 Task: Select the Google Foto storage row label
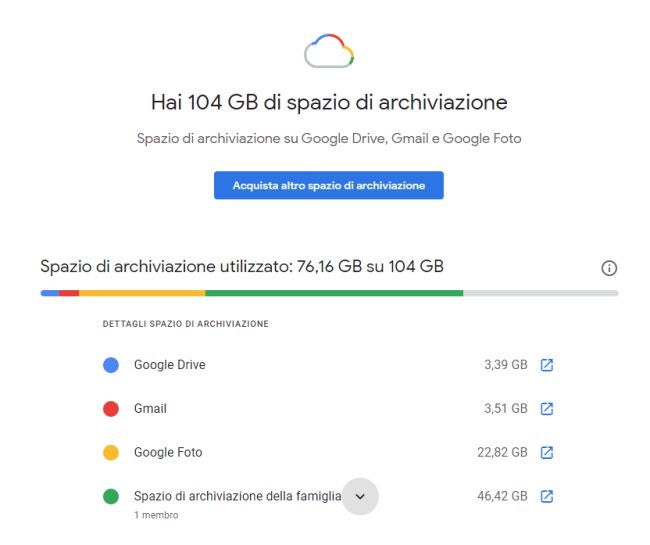(168, 453)
